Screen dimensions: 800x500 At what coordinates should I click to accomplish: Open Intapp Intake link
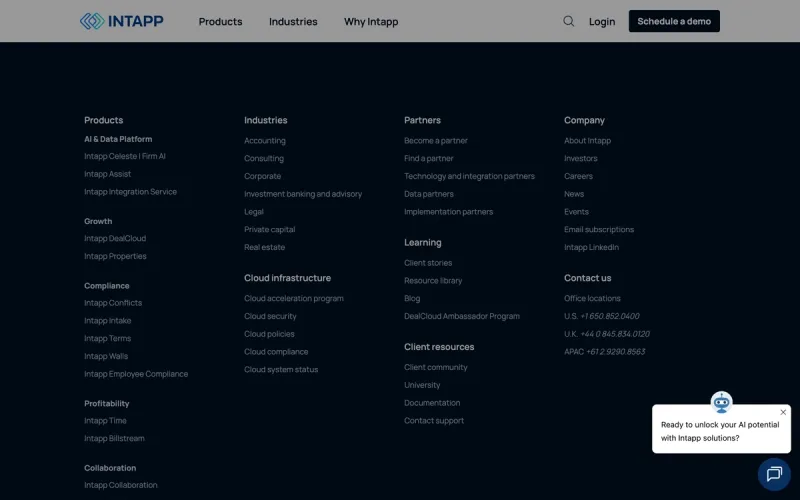pos(107,320)
